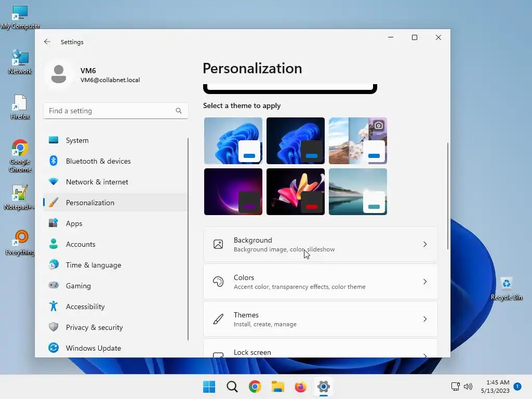Go to Apps settings

tap(115, 223)
